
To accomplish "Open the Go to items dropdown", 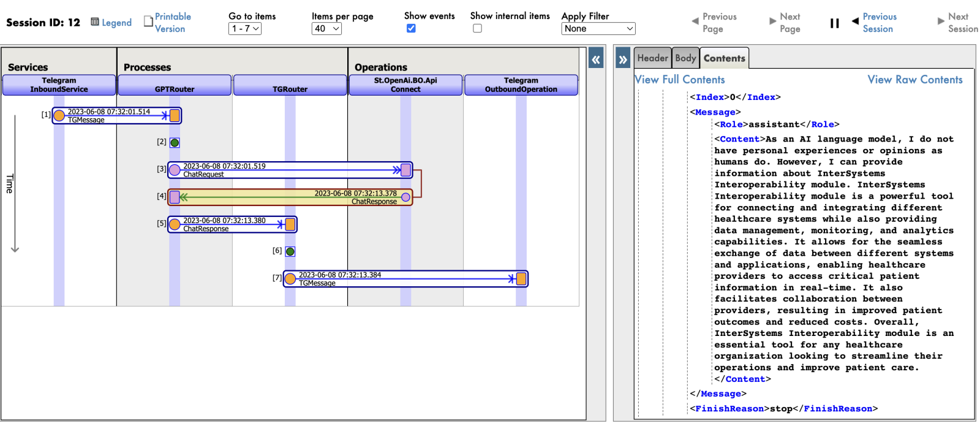I will [245, 29].
